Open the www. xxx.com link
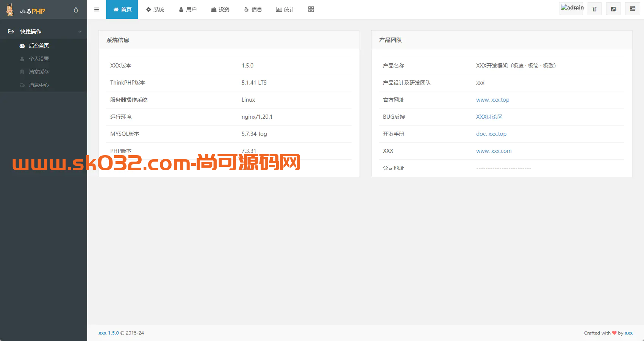 point(494,151)
